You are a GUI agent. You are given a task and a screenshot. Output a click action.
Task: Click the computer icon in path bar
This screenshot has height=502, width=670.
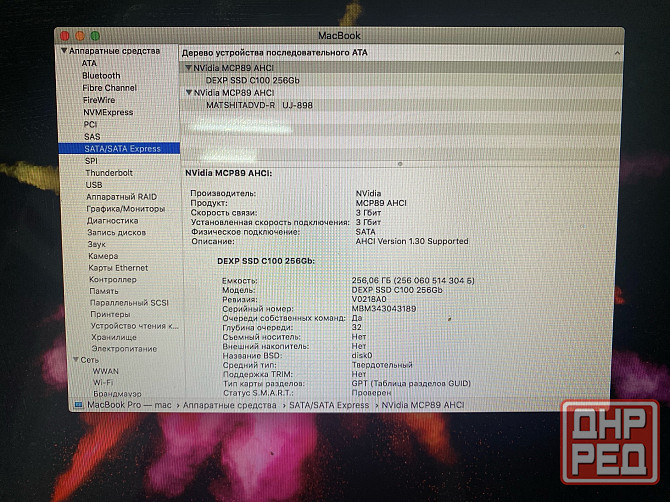78,405
